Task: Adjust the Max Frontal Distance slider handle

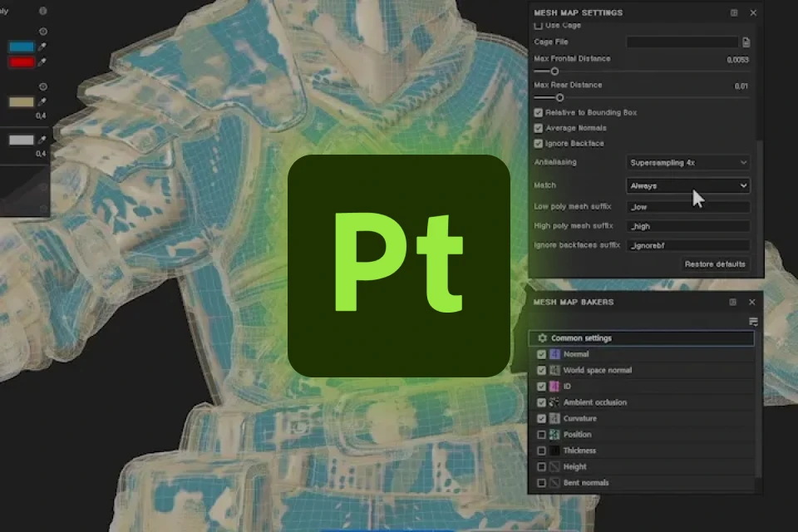Action: point(554,71)
